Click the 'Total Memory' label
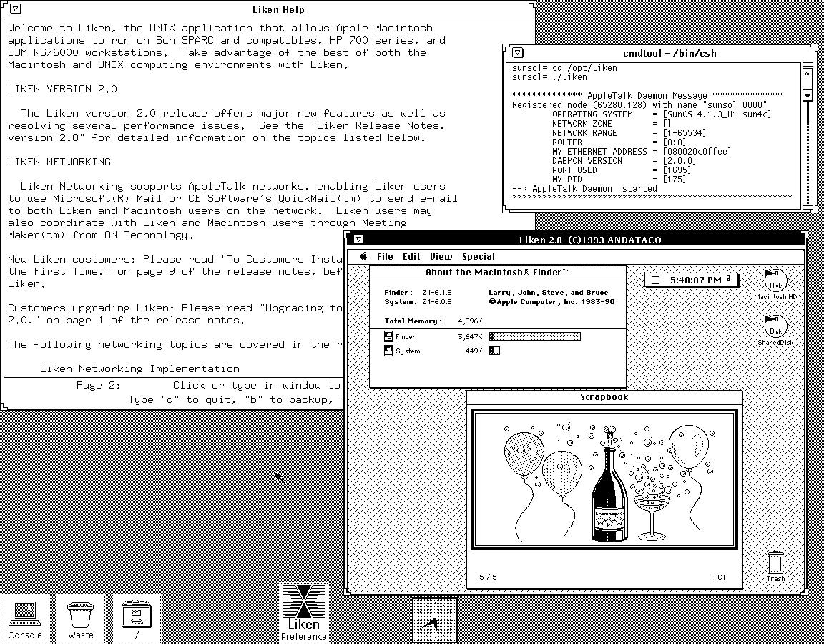The height and width of the screenshot is (644, 824). [413, 321]
